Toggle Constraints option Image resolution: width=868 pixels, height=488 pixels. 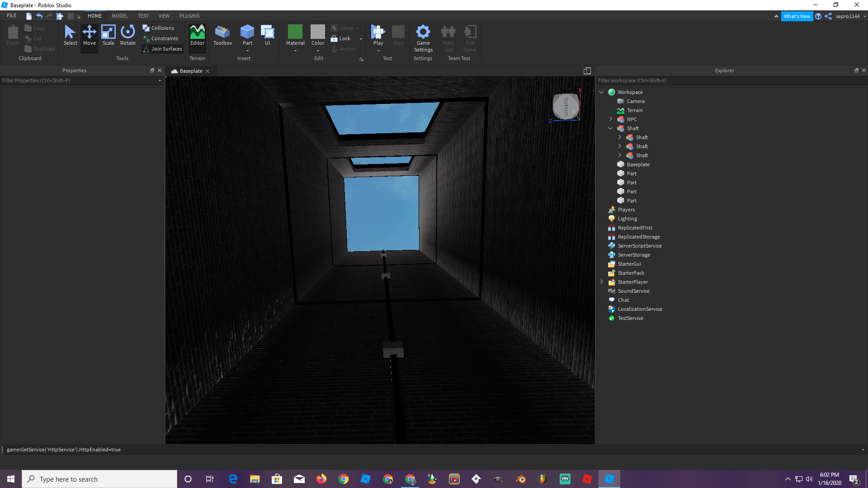(x=160, y=38)
